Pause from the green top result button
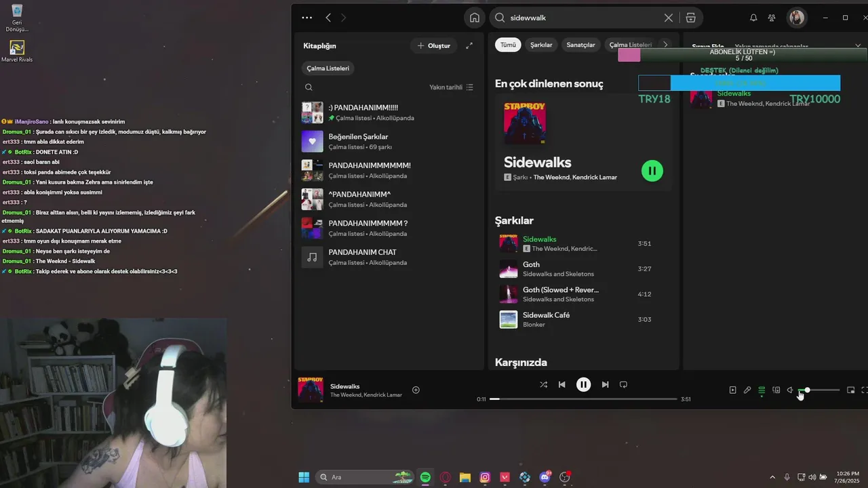868x488 pixels. click(x=652, y=171)
